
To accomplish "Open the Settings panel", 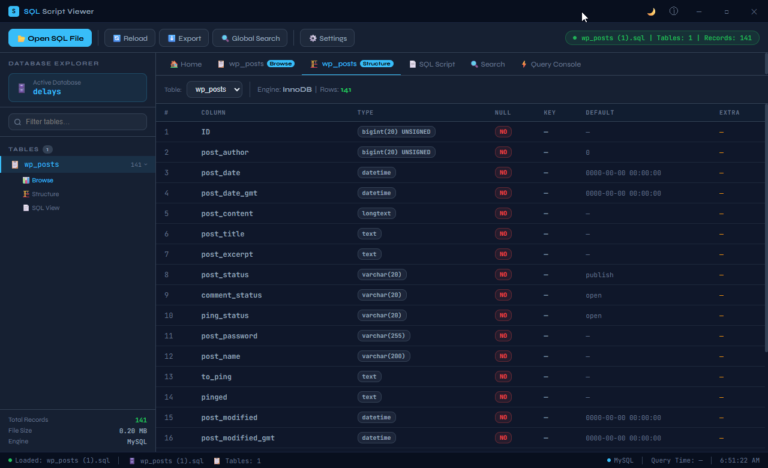I will point(327,38).
